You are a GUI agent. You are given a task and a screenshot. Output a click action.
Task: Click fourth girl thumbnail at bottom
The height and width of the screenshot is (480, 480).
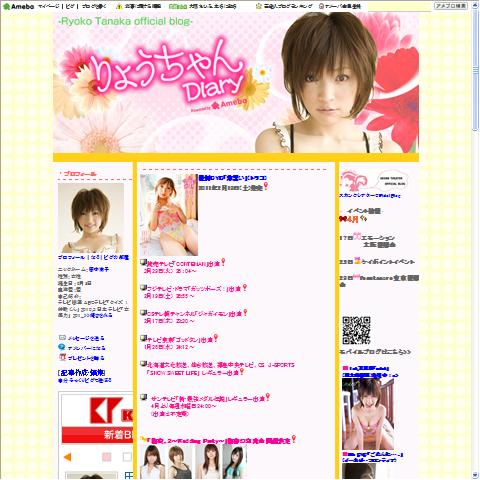tap(235, 462)
